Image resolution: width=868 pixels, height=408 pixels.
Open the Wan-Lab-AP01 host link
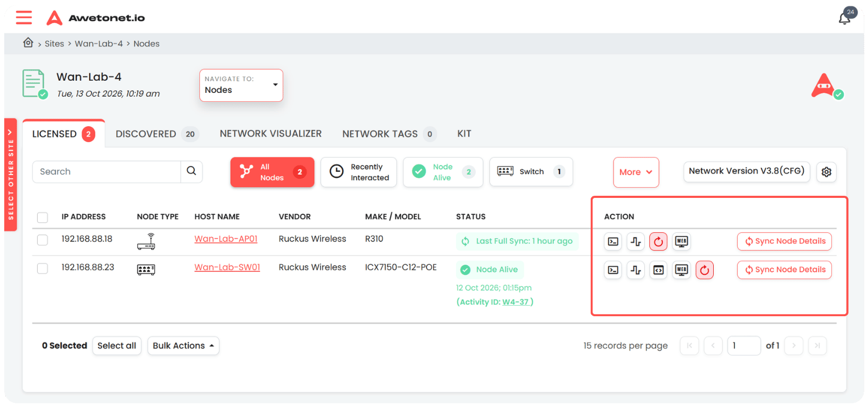pos(226,239)
